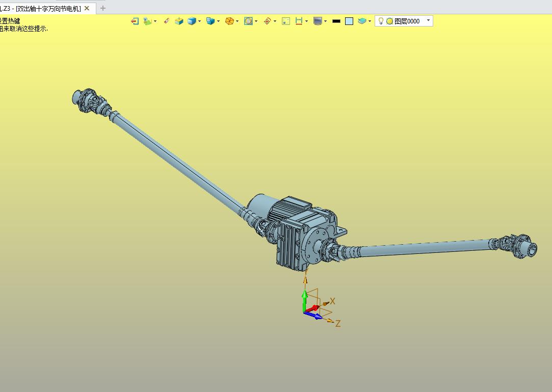The width and height of the screenshot is (552, 392).
Task: Click the orange polyhedron icon
Action: pos(229,21)
